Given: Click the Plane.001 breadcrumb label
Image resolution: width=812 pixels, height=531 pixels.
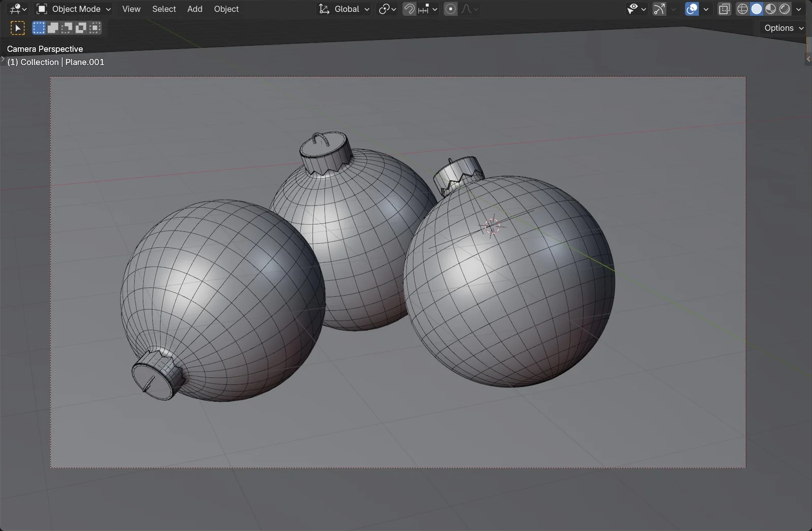Looking at the screenshot, I should (84, 61).
